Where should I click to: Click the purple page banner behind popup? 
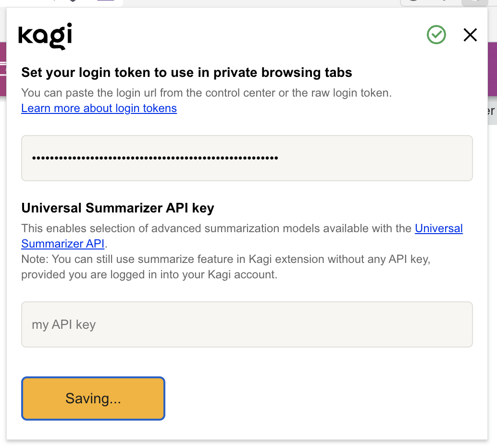pyautogui.click(x=492, y=67)
